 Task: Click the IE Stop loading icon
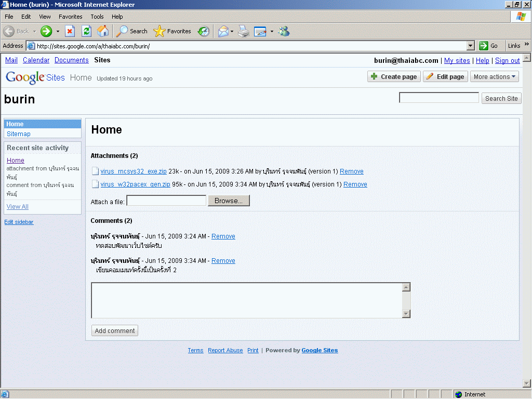[x=70, y=31]
